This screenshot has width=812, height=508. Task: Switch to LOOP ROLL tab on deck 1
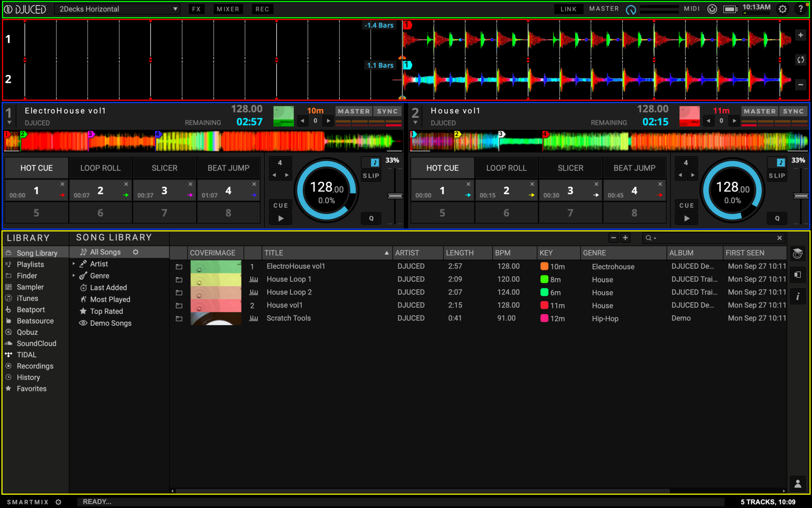click(x=100, y=168)
